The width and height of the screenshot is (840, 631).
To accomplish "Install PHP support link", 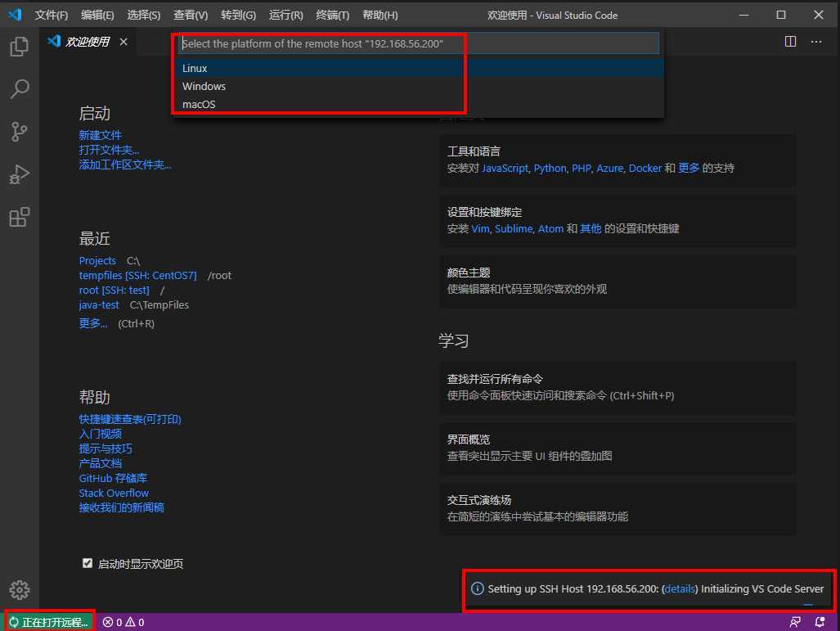I will (x=582, y=169).
